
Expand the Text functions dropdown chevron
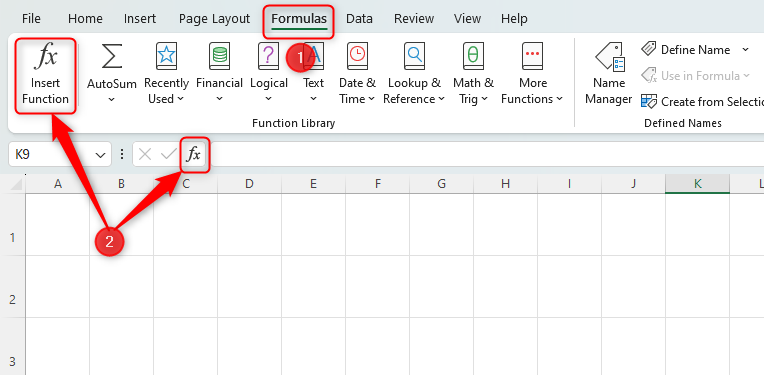pos(313,99)
